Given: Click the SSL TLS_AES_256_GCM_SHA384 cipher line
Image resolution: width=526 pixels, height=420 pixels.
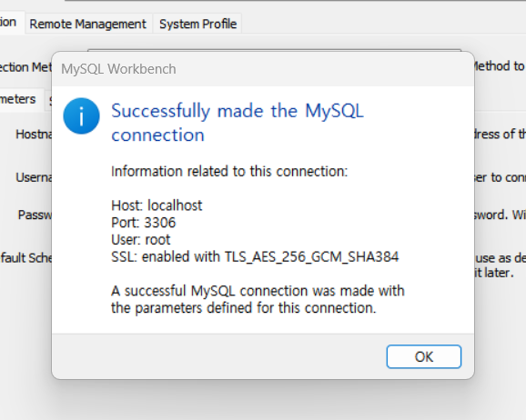Looking at the screenshot, I should click(255, 256).
